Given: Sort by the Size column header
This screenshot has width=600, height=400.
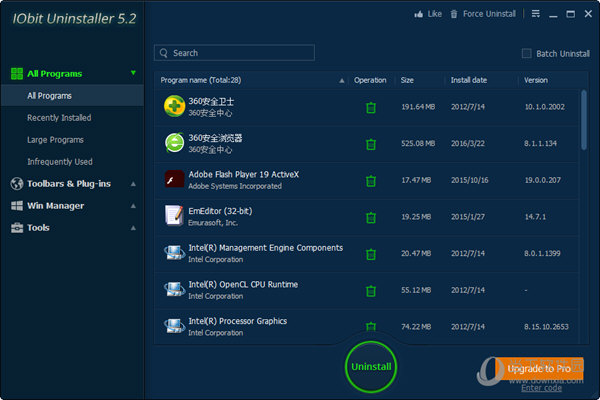Looking at the screenshot, I should point(407,80).
